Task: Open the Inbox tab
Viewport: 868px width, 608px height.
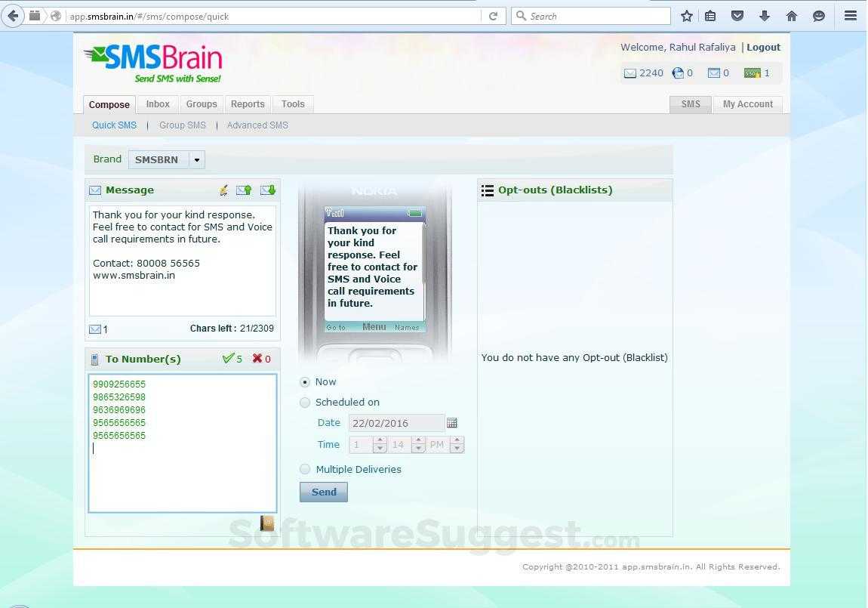Action: (158, 104)
